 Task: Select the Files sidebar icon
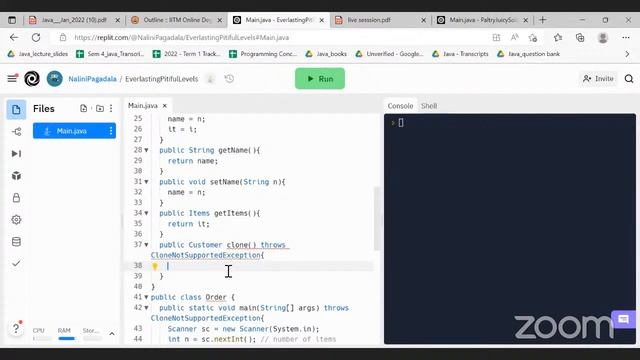coord(16,109)
